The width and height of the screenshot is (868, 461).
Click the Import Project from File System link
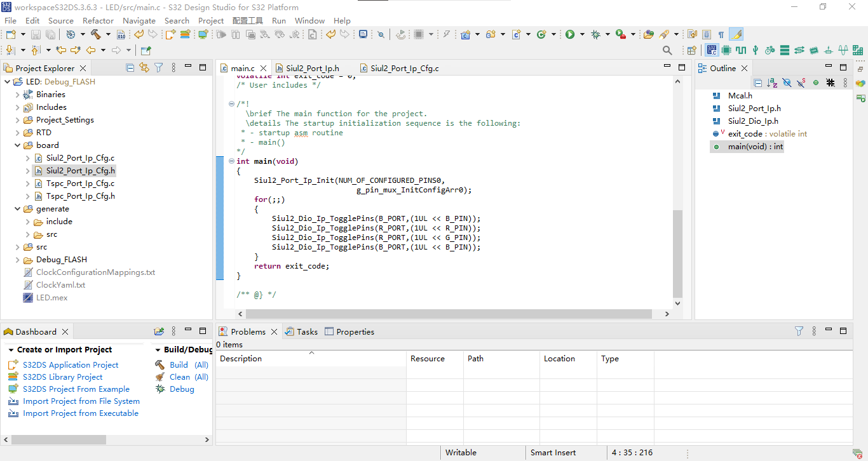click(81, 401)
